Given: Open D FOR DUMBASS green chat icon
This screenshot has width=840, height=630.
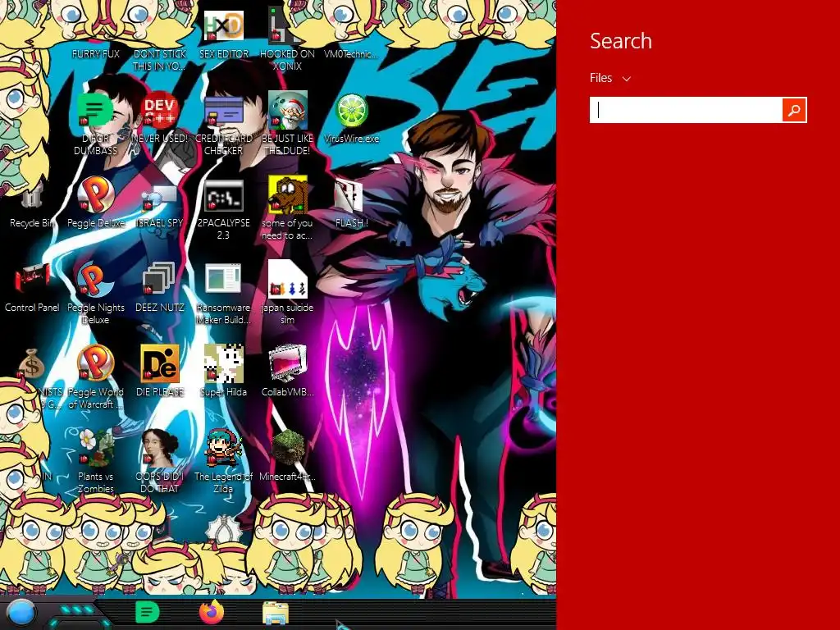Looking at the screenshot, I should 95,110.
